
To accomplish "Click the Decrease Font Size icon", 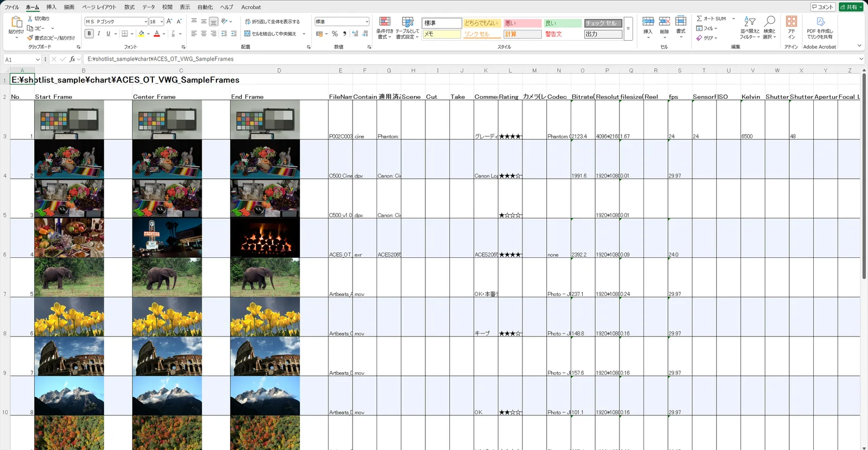I will pos(179,22).
